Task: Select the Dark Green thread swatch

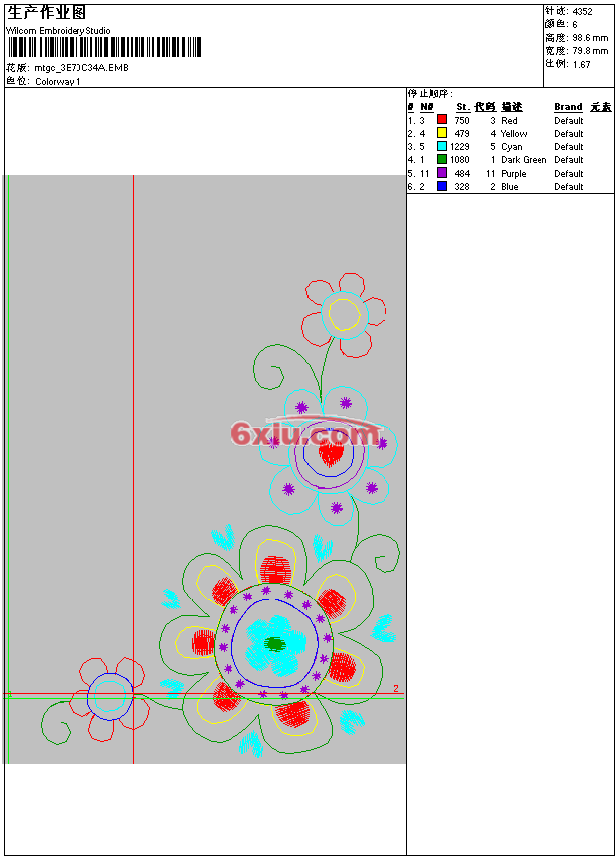Action: click(442, 159)
